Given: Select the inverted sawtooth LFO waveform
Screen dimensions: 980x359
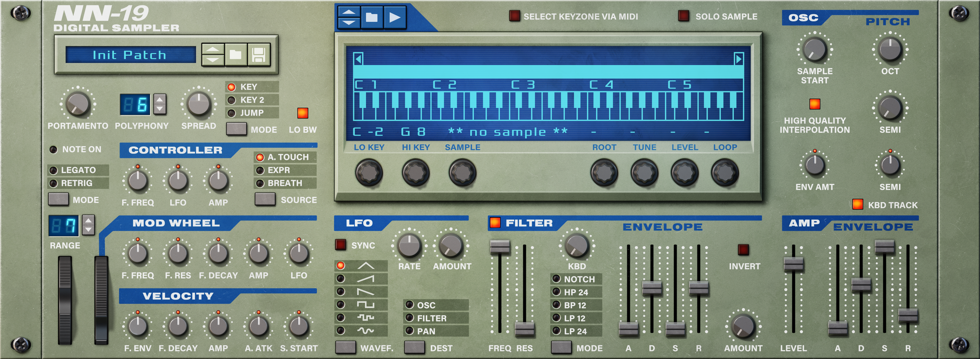Looking at the screenshot, I should click(x=361, y=292).
